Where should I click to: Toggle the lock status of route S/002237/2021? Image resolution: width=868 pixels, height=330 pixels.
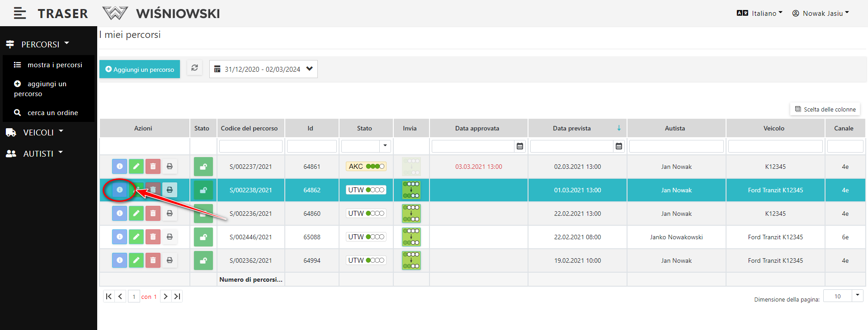203,167
